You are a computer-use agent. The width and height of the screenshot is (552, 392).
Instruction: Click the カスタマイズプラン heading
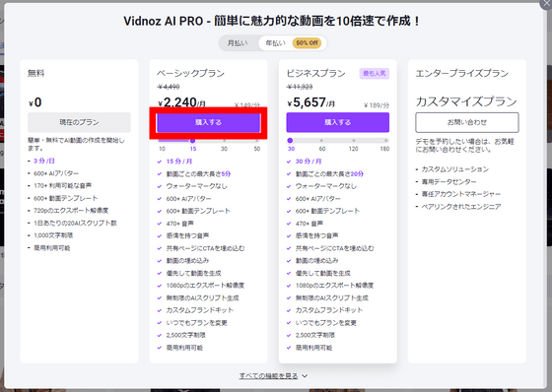click(466, 101)
